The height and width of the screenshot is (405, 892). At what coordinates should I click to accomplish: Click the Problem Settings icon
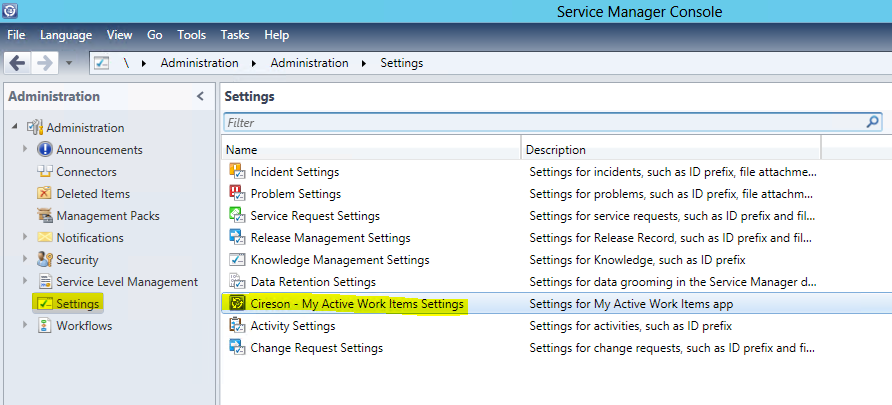pos(237,194)
